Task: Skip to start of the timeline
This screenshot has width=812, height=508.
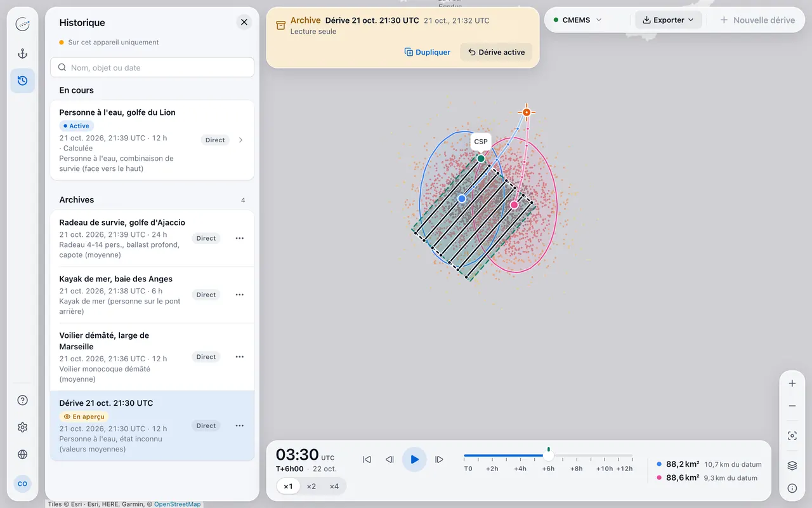Action: click(367, 459)
